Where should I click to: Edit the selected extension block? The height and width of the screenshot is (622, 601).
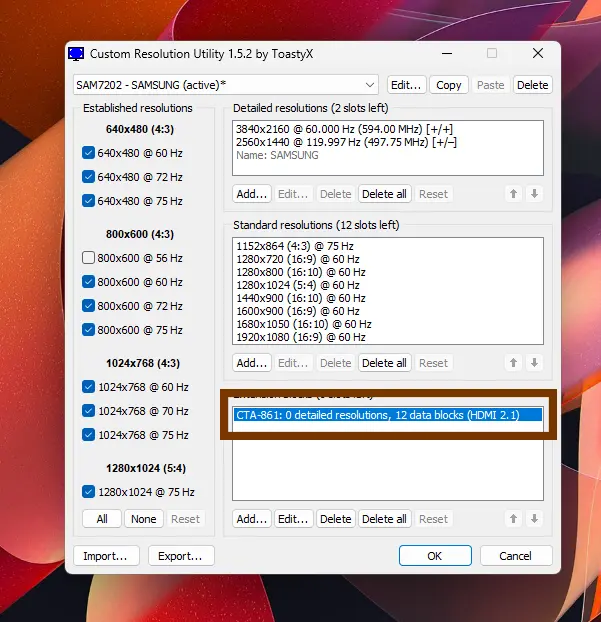293,519
